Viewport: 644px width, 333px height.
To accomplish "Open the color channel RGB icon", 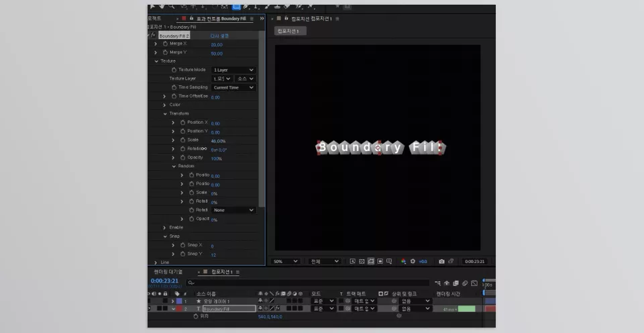I will 403,261.
